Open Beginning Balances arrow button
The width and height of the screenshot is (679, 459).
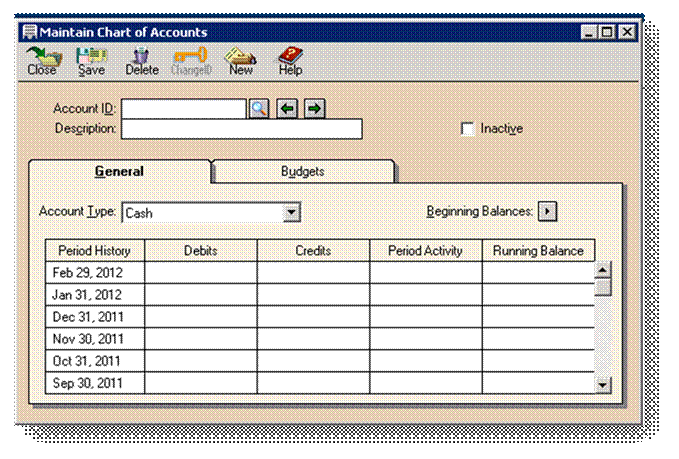click(547, 211)
